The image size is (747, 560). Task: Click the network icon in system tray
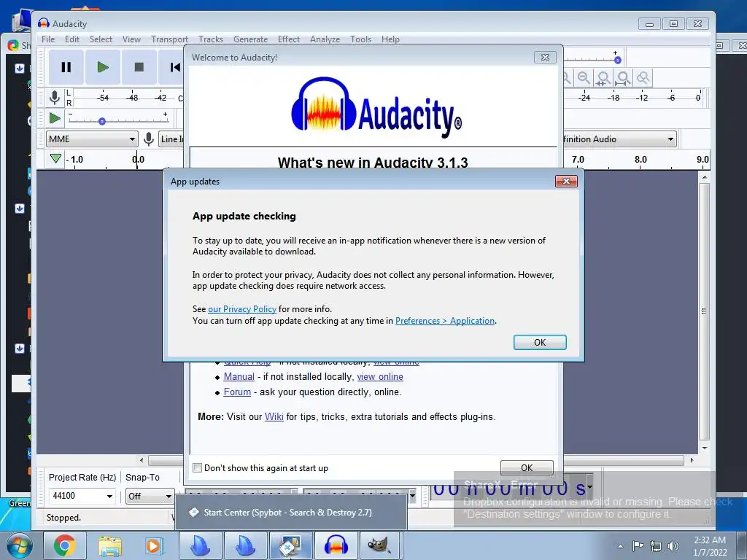coord(656,546)
